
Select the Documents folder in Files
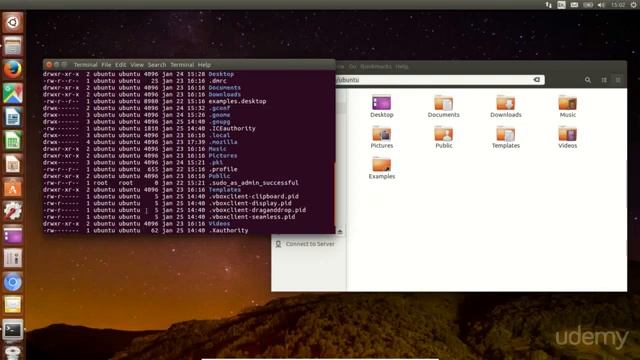pos(443,106)
